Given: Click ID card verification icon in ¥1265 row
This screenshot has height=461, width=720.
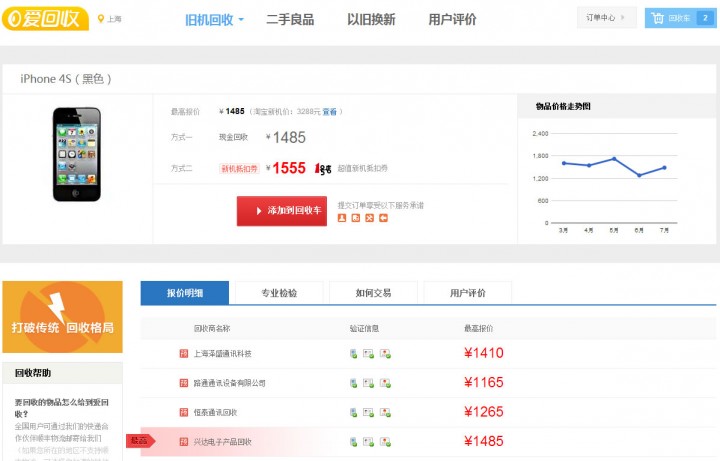Looking at the screenshot, I should pos(368,412).
